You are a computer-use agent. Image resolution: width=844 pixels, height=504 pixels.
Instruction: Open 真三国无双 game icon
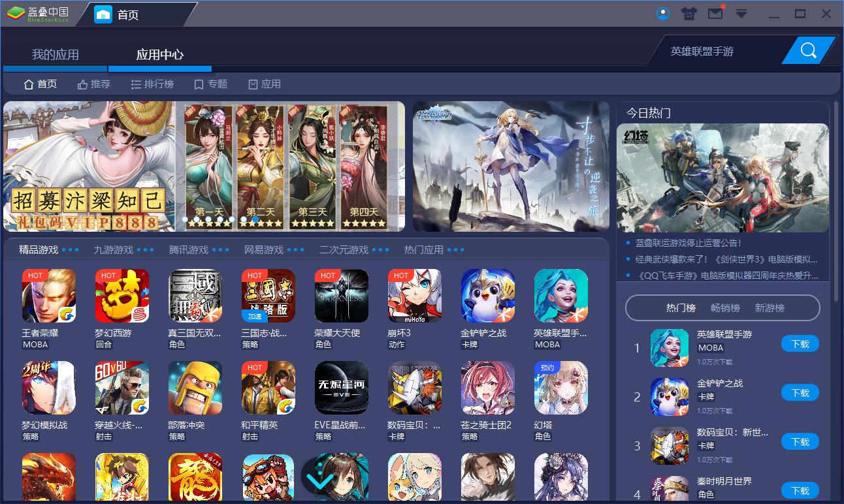pyautogui.click(x=195, y=296)
